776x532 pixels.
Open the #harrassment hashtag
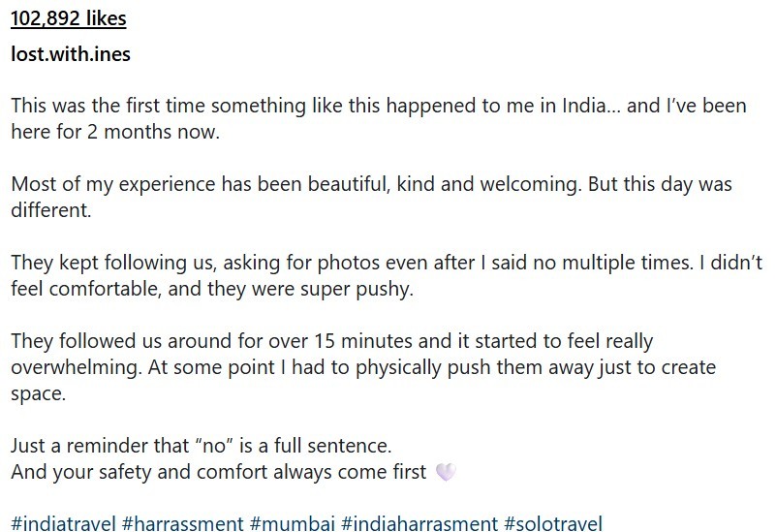[182, 524]
